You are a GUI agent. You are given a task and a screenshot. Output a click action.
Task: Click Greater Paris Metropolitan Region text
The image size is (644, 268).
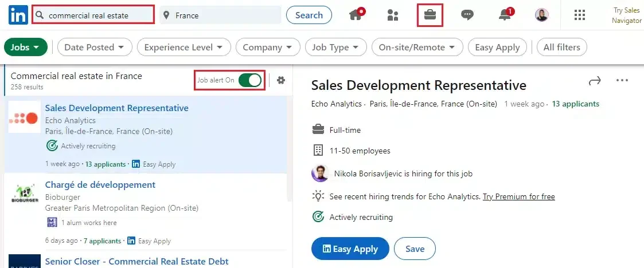point(122,208)
